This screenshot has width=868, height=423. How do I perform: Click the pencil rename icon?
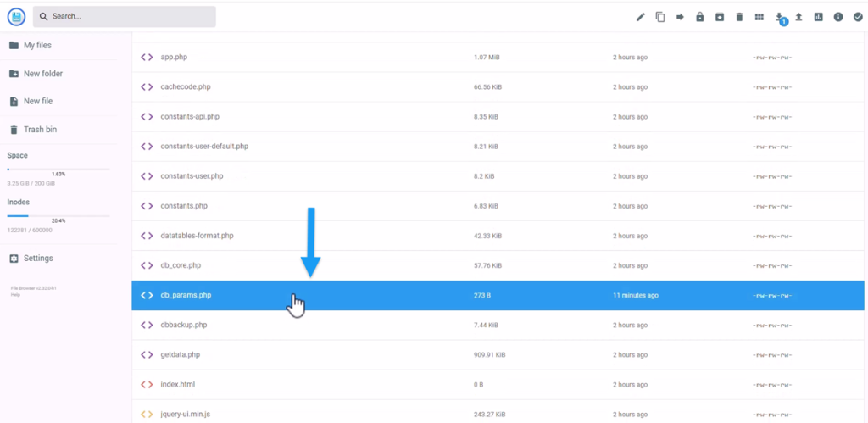(641, 17)
